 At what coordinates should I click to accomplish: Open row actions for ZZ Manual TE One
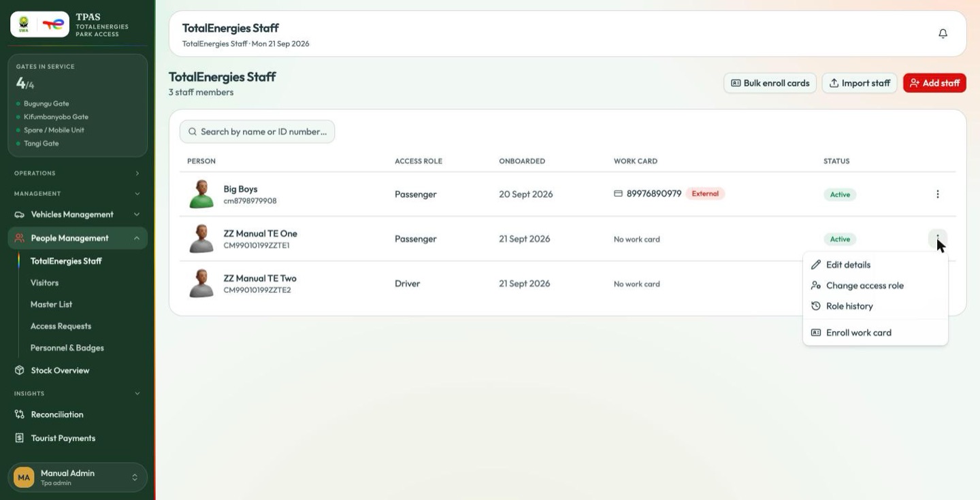[937, 239]
